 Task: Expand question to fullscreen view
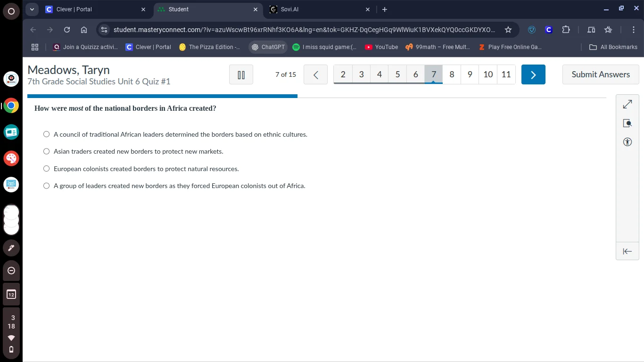click(627, 104)
